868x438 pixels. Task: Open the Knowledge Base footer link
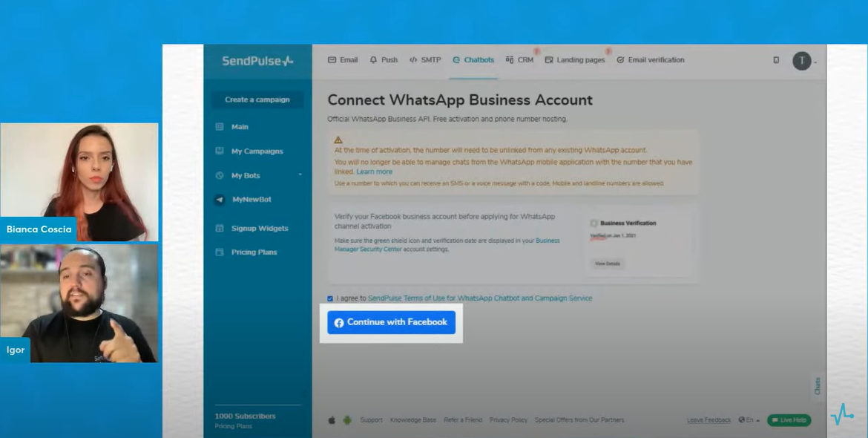pyautogui.click(x=413, y=420)
